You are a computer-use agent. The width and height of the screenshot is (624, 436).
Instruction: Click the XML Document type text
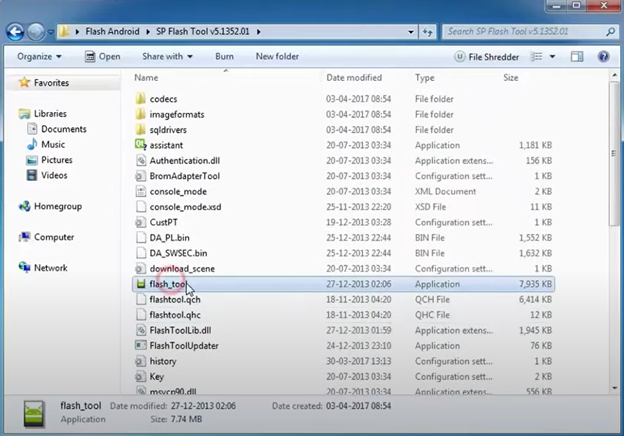click(x=445, y=191)
